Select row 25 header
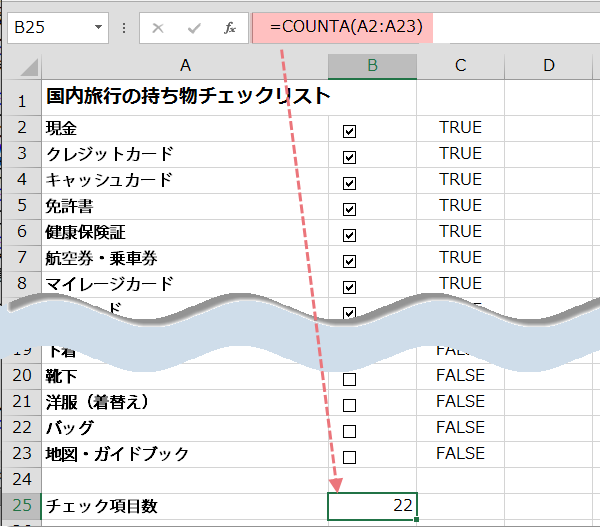This screenshot has width=600, height=527. tap(21, 506)
